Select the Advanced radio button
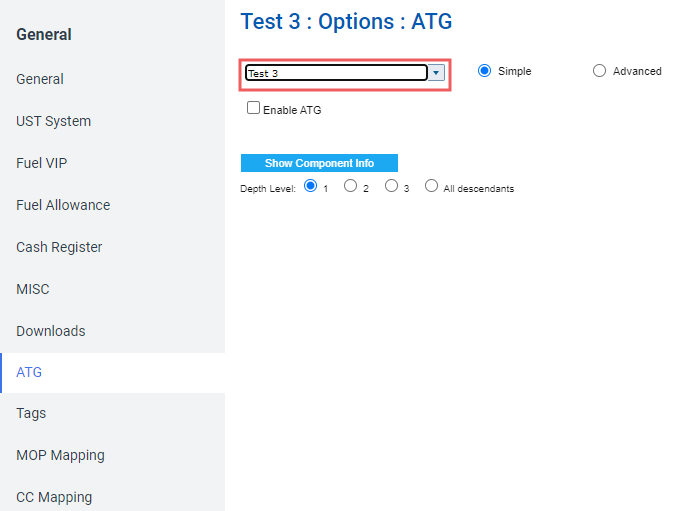This screenshot has height=511, width=694. pos(599,70)
